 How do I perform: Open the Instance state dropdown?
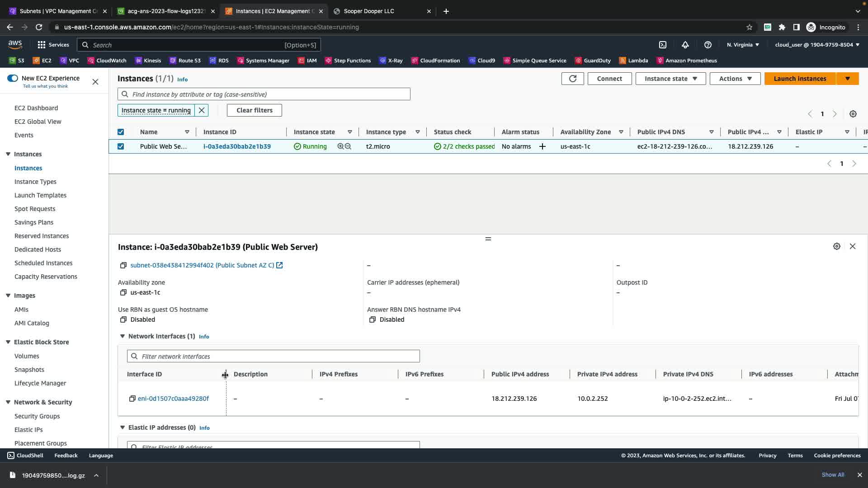coord(670,79)
